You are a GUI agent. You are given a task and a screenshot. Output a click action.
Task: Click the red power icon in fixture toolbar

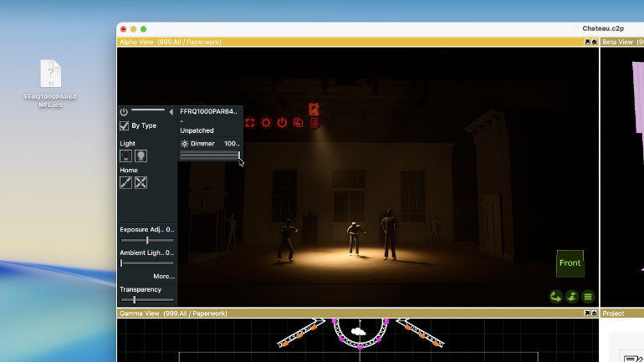[282, 123]
